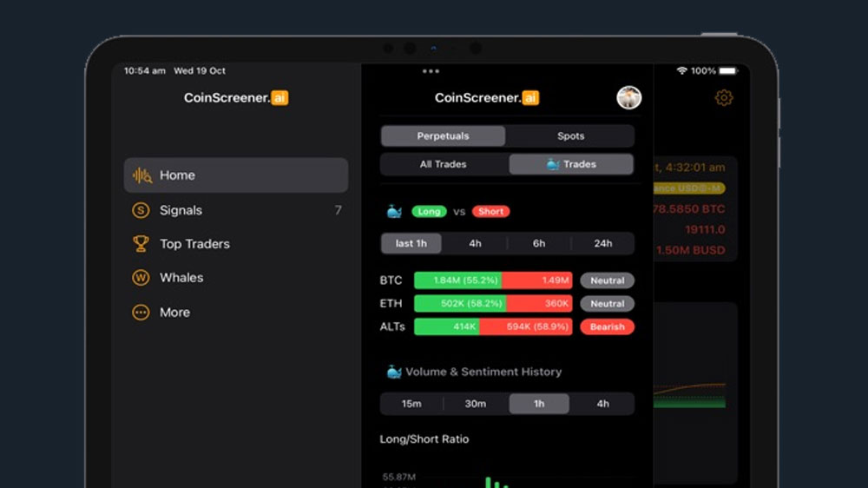The height and width of the screenshot is (488, 868).
Task: Click the Volume & Sentiment History heading
Action: coord(483,372)
